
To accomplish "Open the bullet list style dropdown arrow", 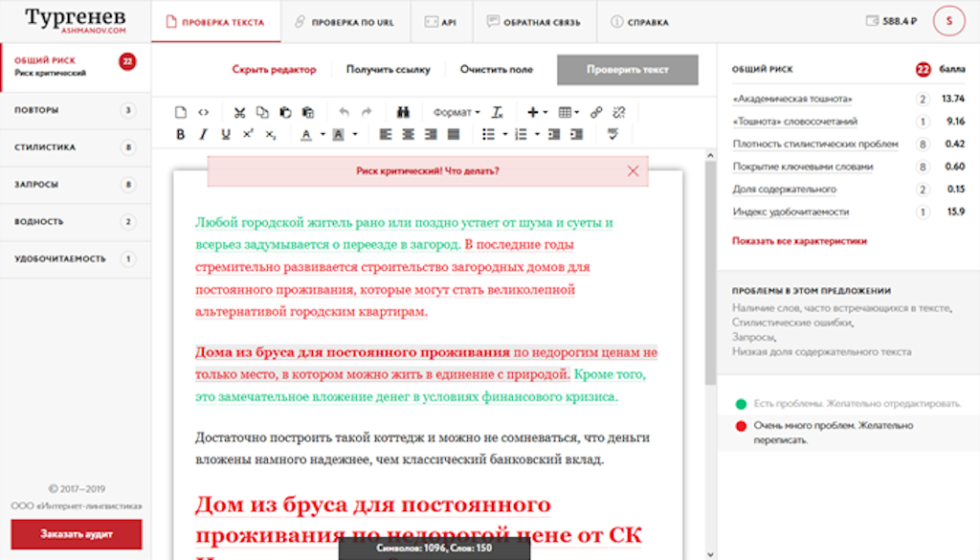I will 505,134.
